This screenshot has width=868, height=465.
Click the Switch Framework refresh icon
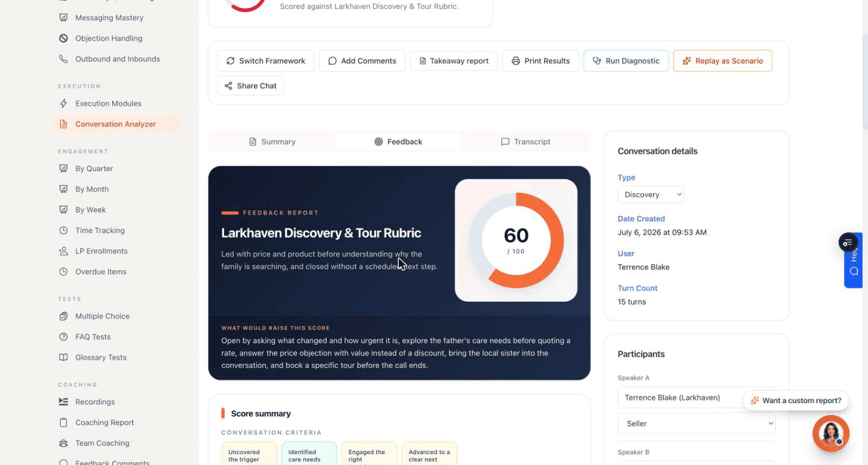(230, 61)
